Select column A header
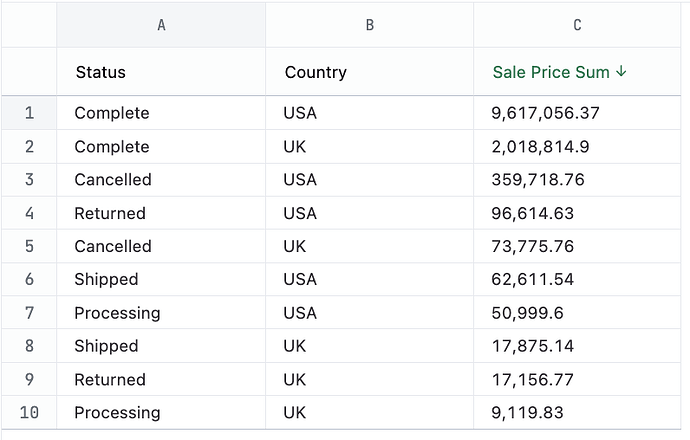 161,25
